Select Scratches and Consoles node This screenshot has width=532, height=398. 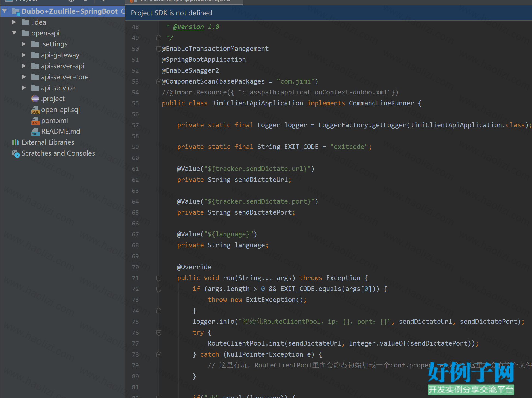tap(58, 153)
